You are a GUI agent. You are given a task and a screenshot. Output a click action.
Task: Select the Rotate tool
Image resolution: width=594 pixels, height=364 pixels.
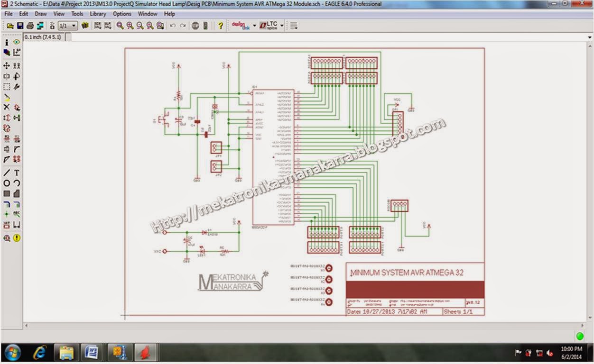(x=16, y=76)
